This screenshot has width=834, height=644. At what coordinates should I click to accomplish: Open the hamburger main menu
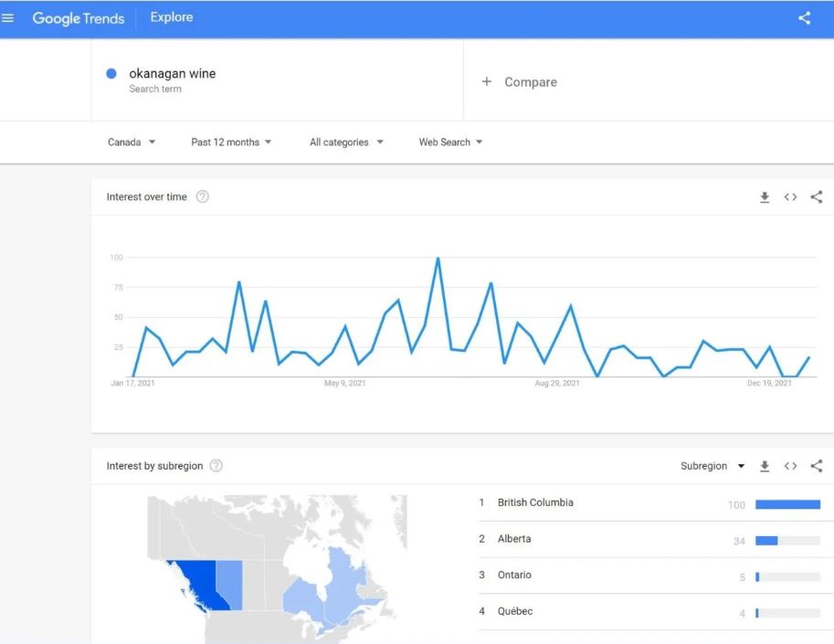coord(10,18)
